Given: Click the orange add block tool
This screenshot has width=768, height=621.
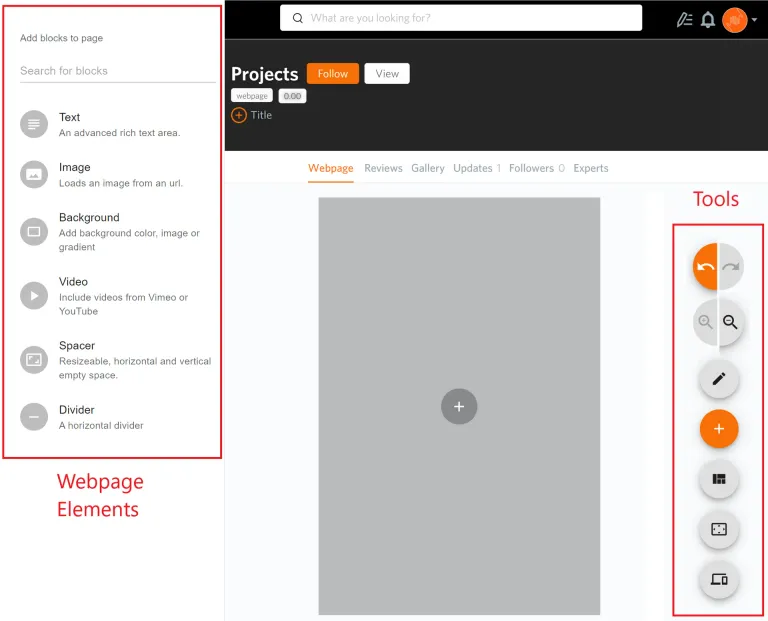Looking at the screenshot, I should point(719,429).
